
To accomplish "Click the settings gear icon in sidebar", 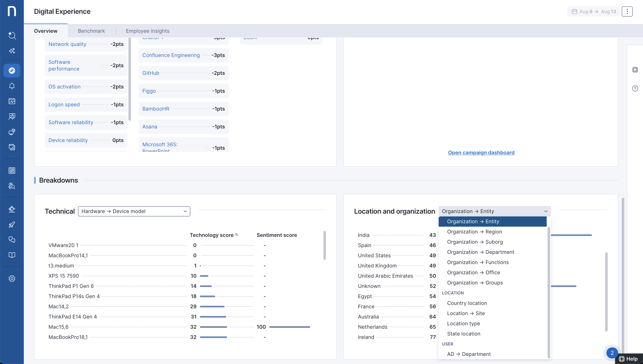I will pos(12,279).
